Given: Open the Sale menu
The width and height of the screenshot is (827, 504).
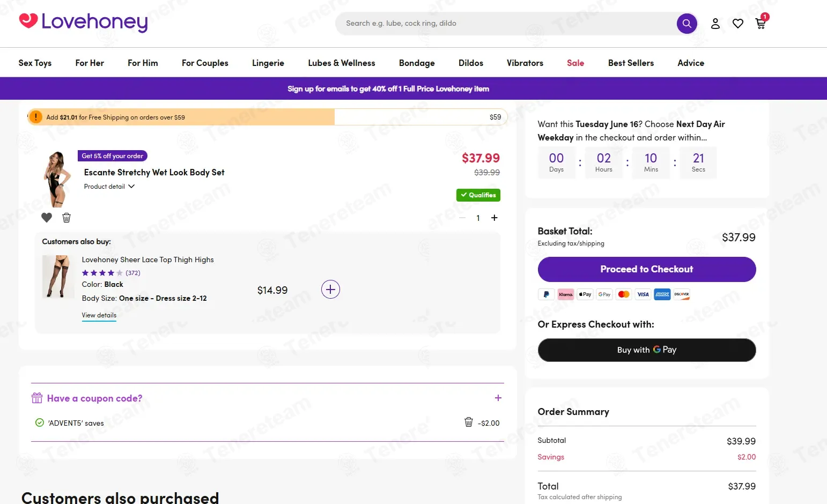Looking at the screenshot, I should click(x=575, y=63).
